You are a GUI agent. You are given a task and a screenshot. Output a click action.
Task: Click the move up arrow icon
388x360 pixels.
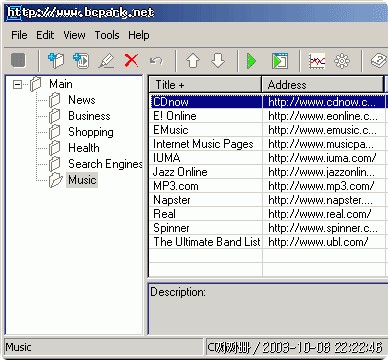[193, 61]
